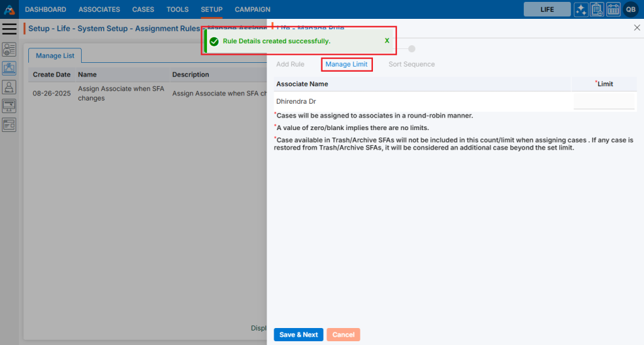Click the user-at-laptop sidebar icon
The image size is (644, 345).
coord(9,87)
